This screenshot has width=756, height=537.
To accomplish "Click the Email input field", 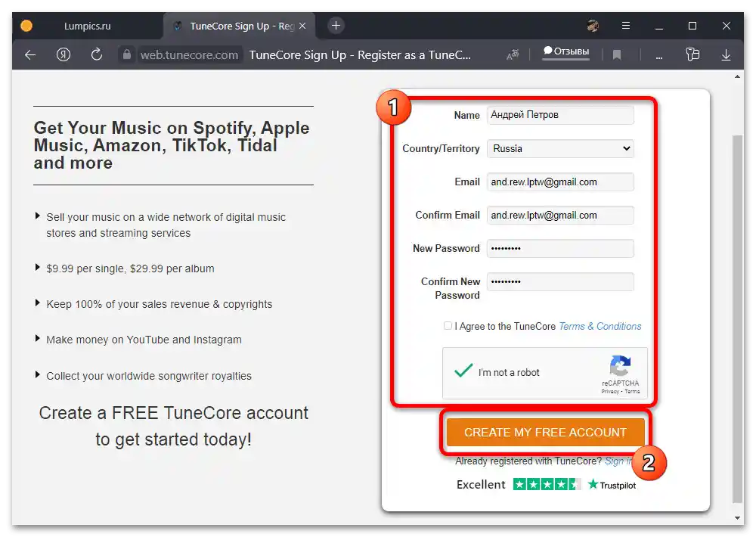I will (560, 182).
